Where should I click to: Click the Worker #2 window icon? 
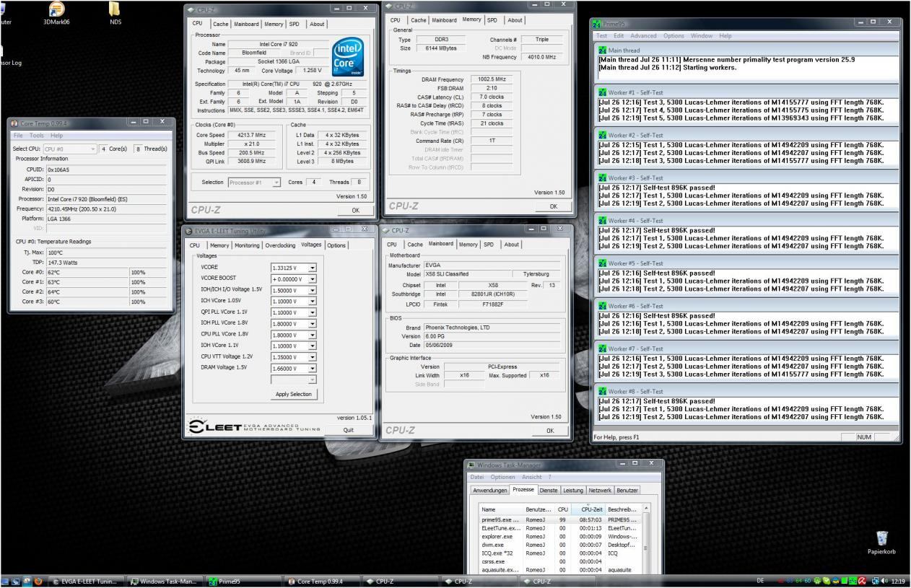[x=602, y=135]
